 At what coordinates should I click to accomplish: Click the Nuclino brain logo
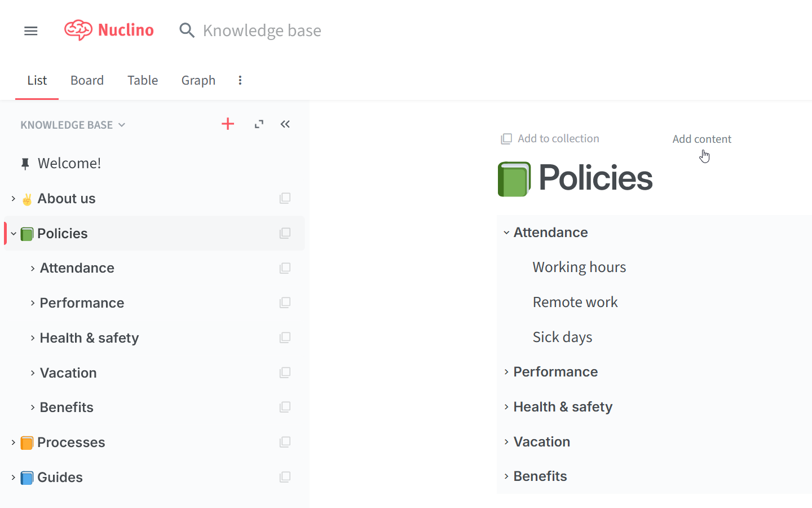pyautogui.click(x=78, y=30)
